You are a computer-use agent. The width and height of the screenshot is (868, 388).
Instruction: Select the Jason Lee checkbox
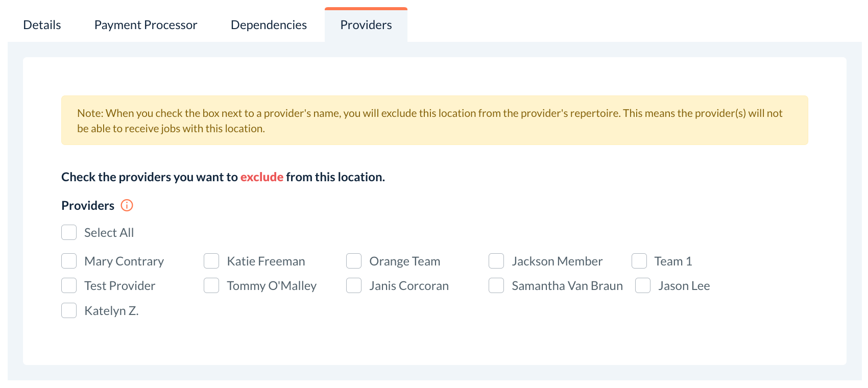643,285
